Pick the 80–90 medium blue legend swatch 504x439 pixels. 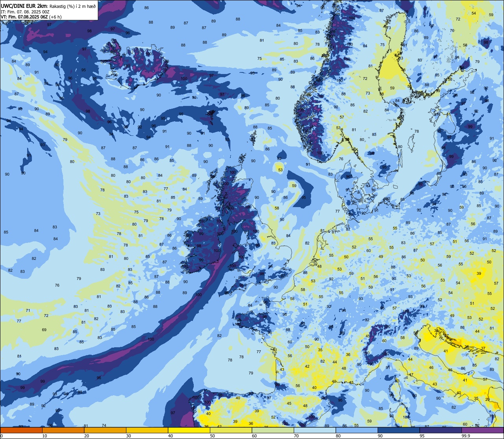[357, 430]
